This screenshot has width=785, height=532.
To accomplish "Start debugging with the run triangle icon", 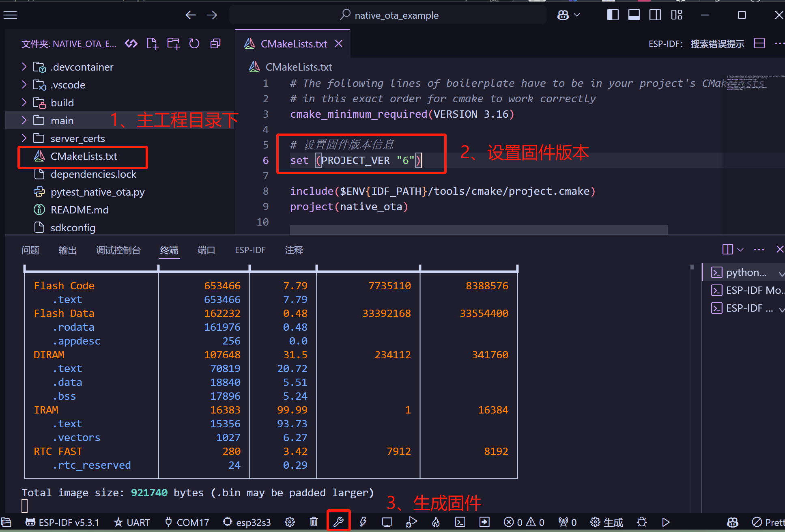I will click(665, 522).
